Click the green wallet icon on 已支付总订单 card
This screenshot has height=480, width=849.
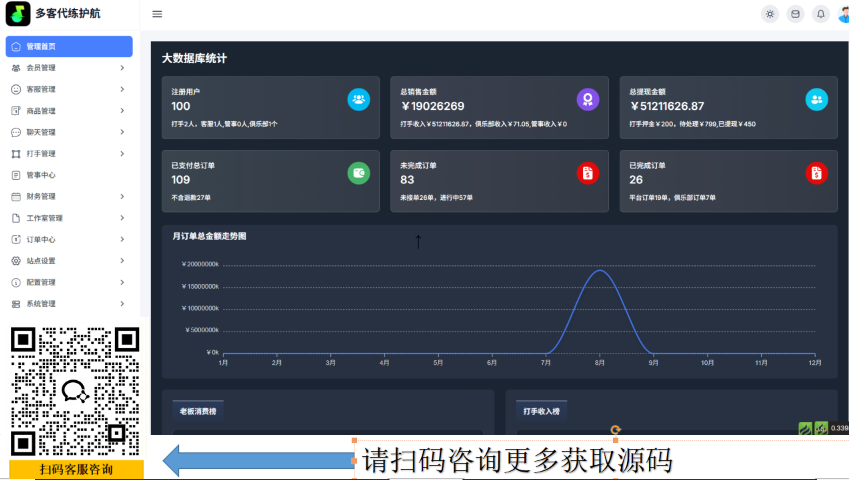(358, 173)
